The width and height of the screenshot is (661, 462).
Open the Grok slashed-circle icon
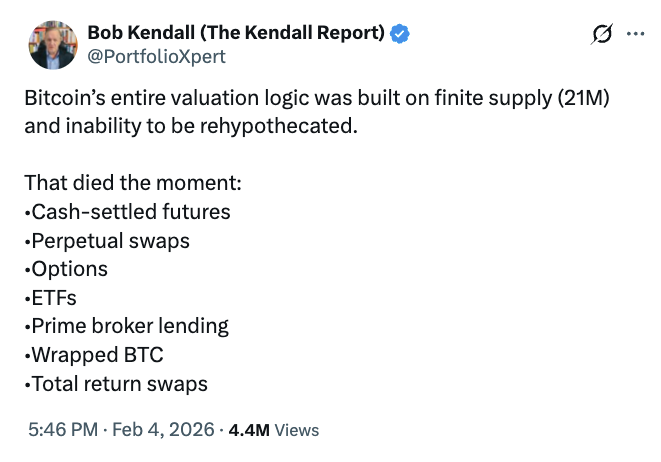coord(602,34)
